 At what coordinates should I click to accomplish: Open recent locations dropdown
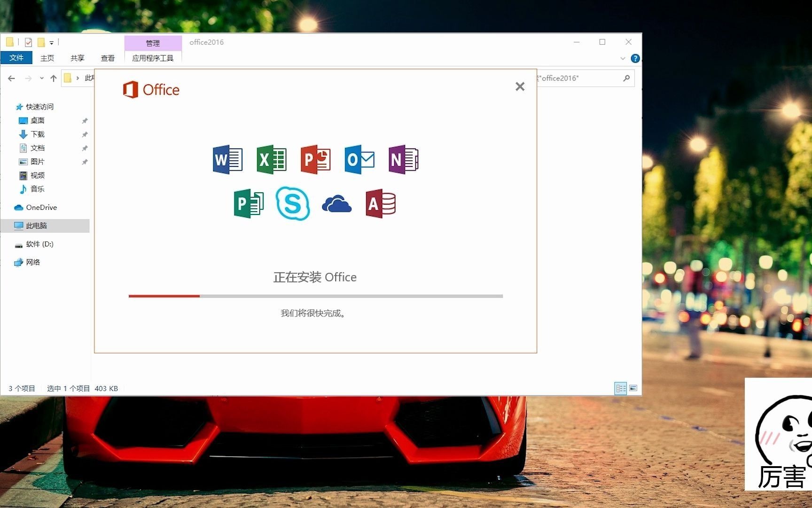tap(42, 79)
